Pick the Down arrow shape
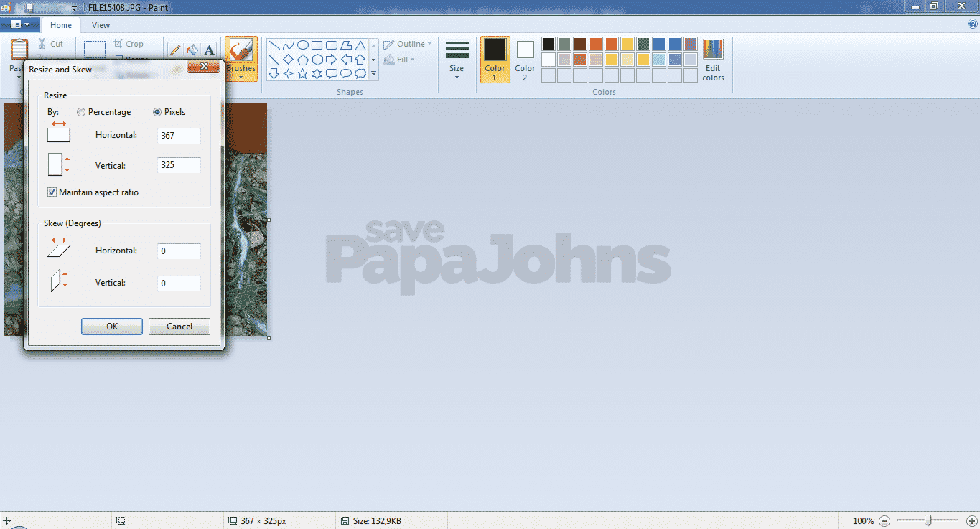 [x=274, y=73]
